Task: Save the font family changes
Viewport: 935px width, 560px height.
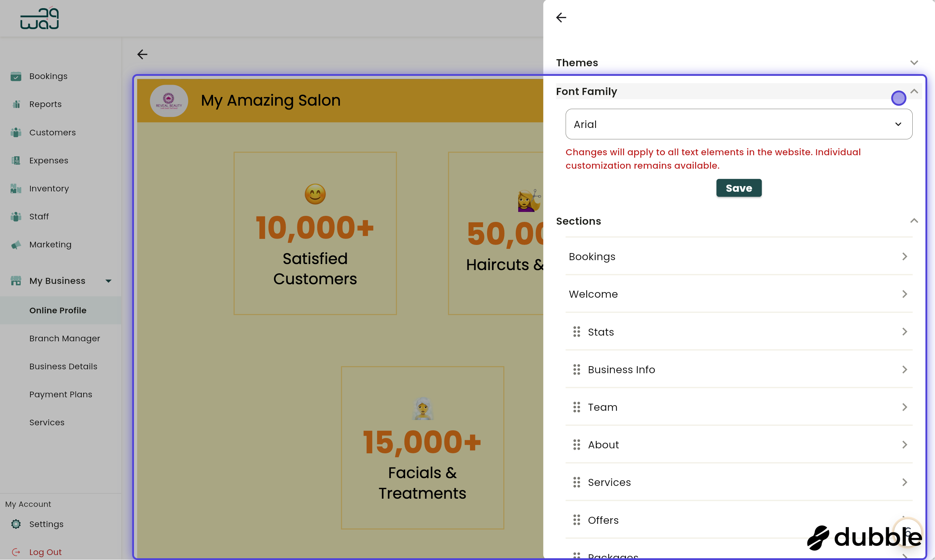Action: click(738, 188)
